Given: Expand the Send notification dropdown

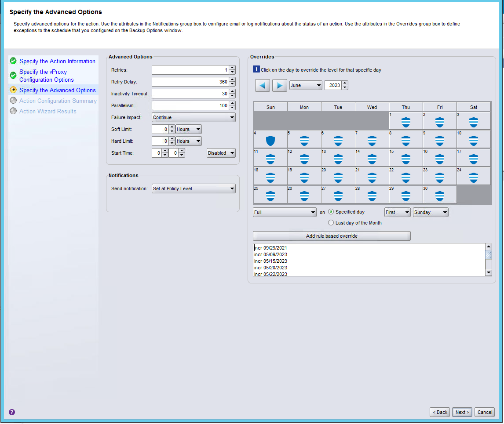Looking at the screenshot, I should (x=194, y=188).
